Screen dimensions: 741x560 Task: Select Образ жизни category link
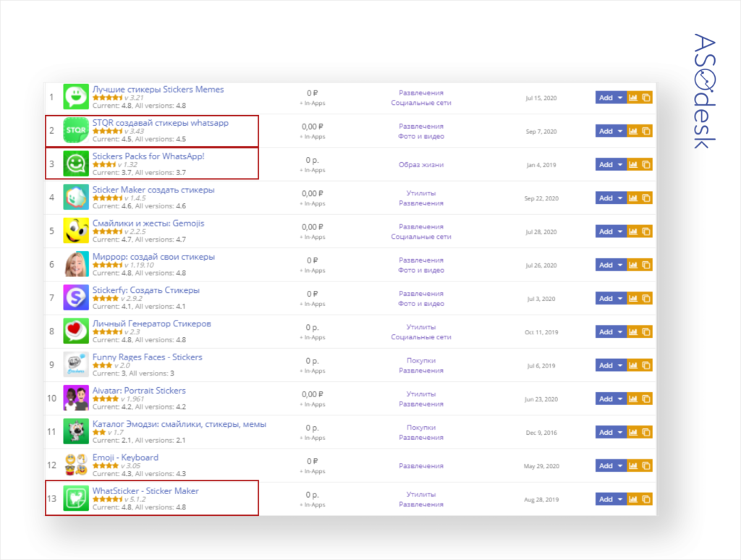click(420, 164)
